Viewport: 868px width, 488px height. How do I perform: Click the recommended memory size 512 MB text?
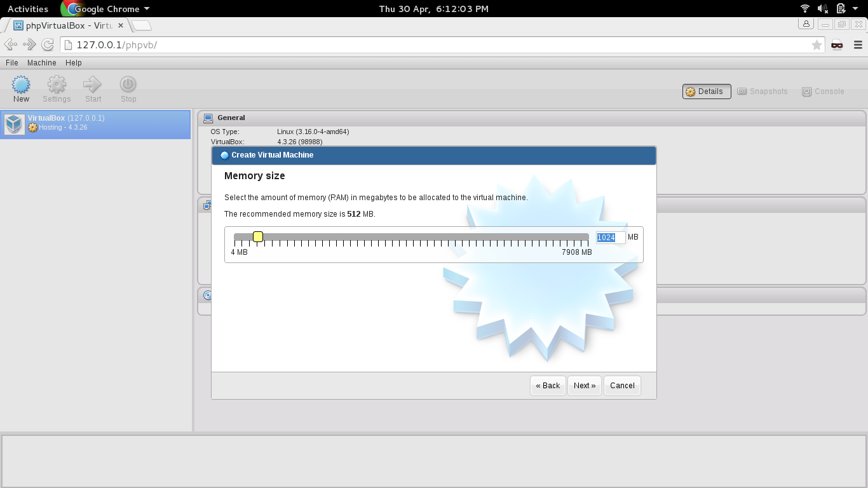[300, 214]
